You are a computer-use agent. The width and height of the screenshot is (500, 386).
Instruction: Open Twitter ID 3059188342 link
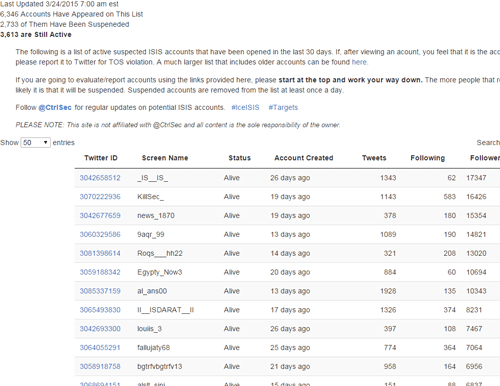coord(100,272)
